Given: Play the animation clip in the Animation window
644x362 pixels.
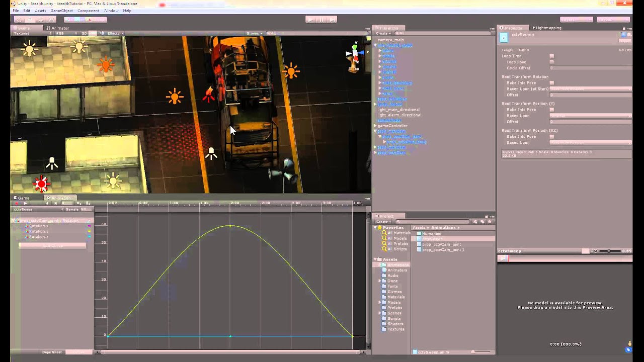Looking at the screenshot, I should pos(25,203).
